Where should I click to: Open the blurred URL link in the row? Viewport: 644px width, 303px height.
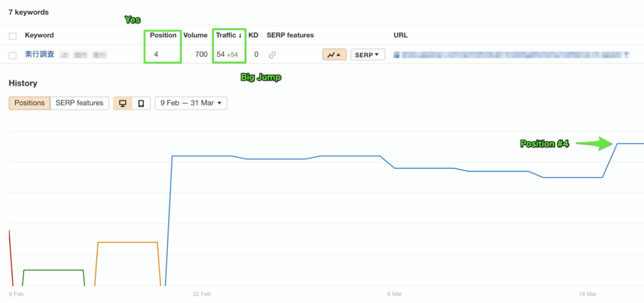tap(510, 55)
